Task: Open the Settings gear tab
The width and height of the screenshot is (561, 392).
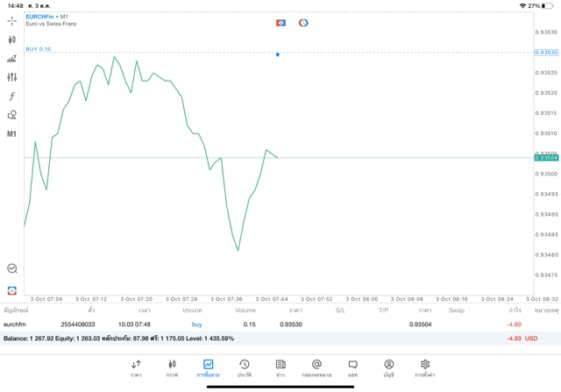Action: tap(425, 368)
